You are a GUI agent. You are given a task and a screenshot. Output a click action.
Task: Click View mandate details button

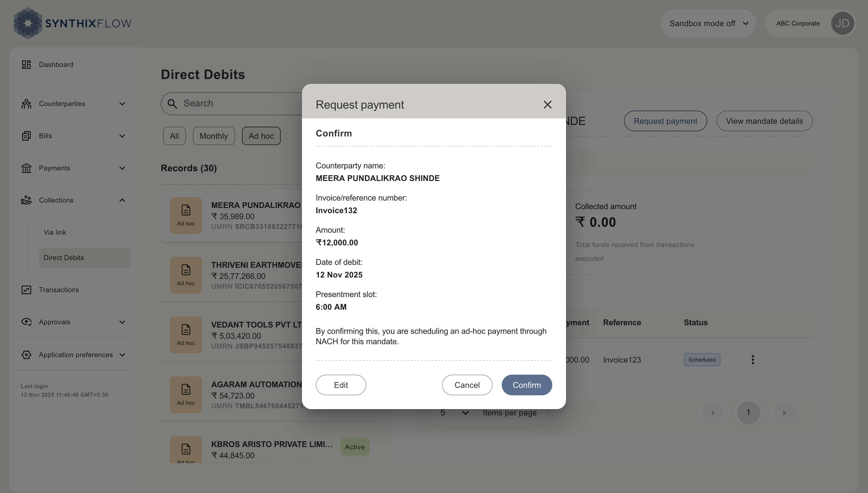tap(764, 121)
